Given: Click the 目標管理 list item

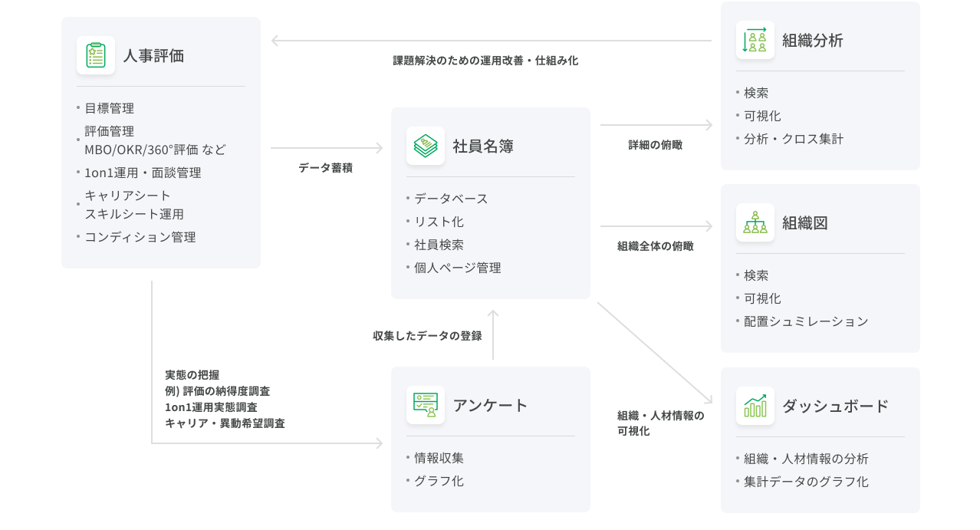Looking at the screenshot, I should click(x=109, y=108).
